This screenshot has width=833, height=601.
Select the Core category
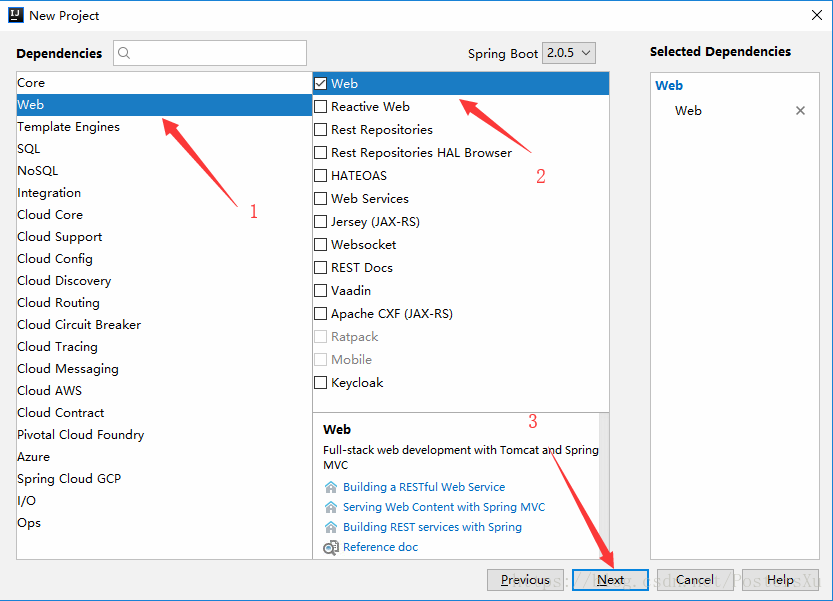coord(164,83)
